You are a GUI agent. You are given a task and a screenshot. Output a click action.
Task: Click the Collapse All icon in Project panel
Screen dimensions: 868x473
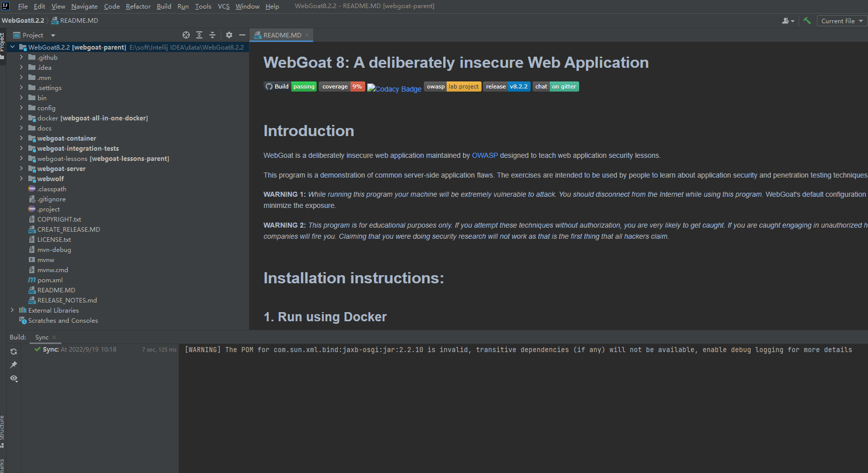pyautogui.click(x=212, y=35)
